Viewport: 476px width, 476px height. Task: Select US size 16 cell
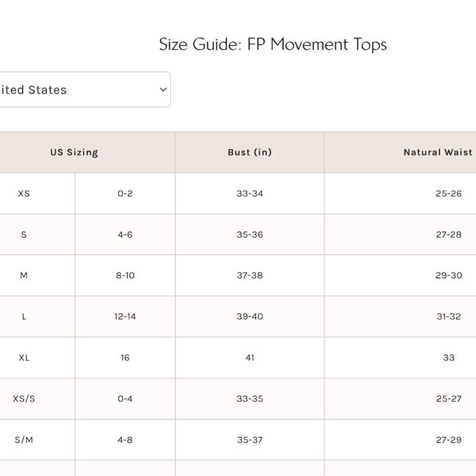125,358
